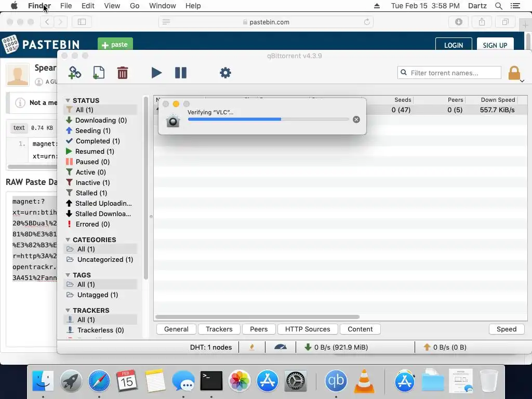The image size is (532, 399).
Task: Open Spotlight search in menu bar
Action: click(x=499, y=6)
